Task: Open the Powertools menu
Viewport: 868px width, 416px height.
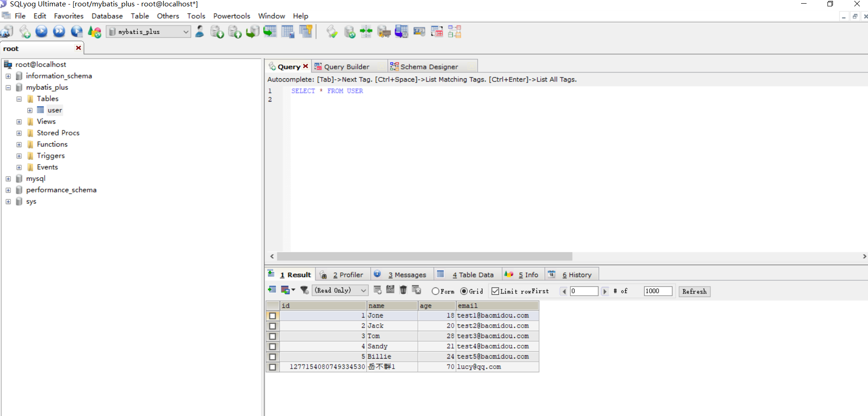Action: click(x=231, y=16)
